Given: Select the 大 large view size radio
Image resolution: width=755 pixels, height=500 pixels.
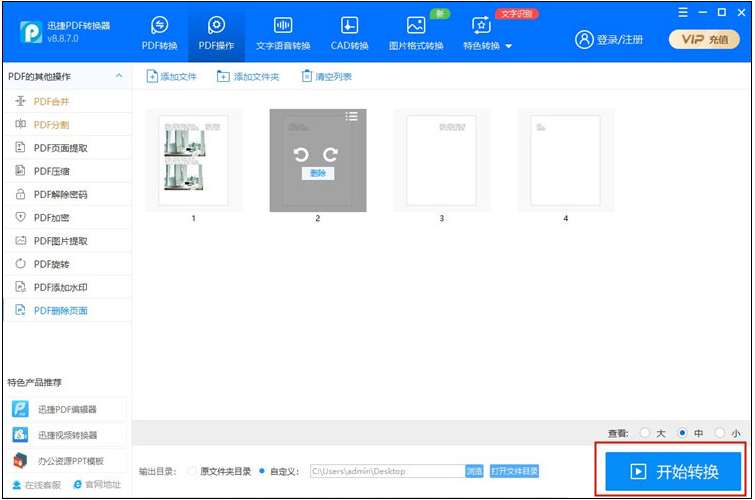Looking at the screenshot, I should pos(644,433).
